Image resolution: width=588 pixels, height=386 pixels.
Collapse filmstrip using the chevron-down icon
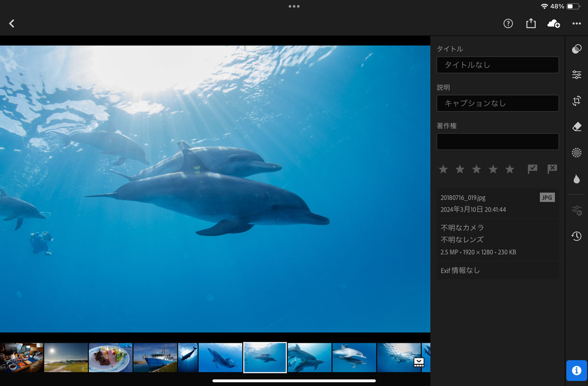418,362
